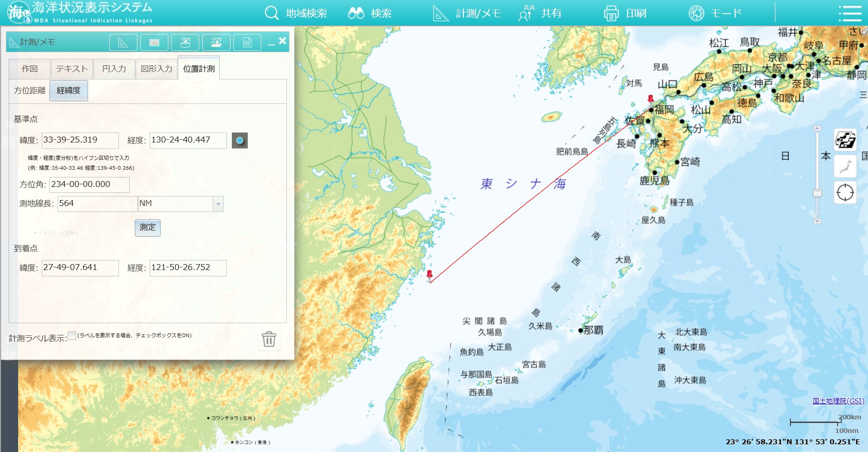
Task: Click the 到着点 緯度 field
Action: [x=80, y=268]
